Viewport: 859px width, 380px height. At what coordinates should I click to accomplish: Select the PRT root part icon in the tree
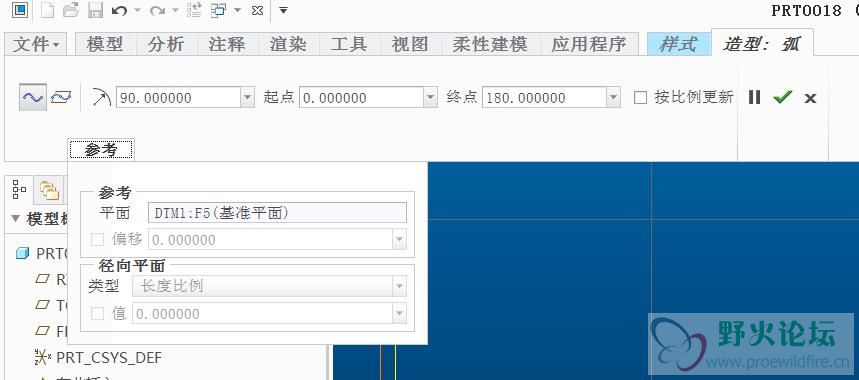tap(22, 254)
